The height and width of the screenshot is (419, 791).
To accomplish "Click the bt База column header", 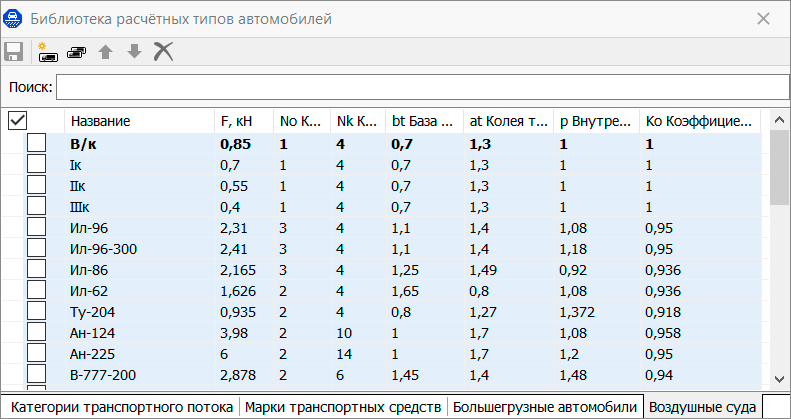I will (425, 121).
